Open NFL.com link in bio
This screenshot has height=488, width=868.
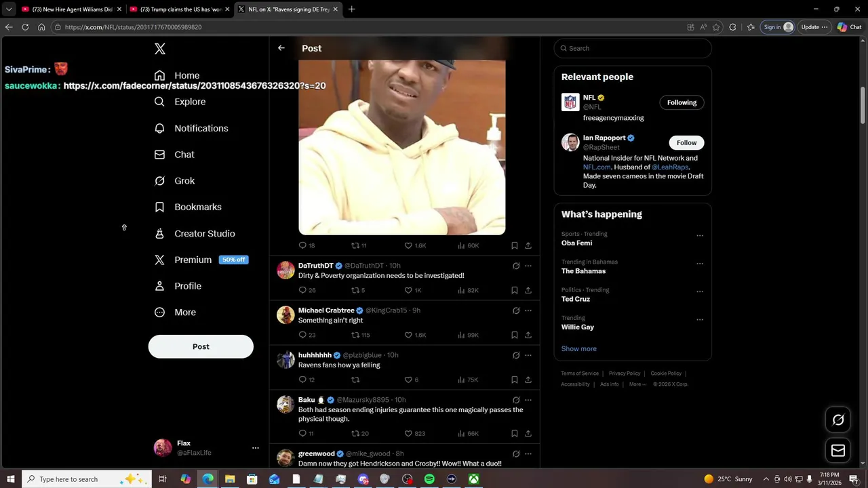click(x=597, y=167)
